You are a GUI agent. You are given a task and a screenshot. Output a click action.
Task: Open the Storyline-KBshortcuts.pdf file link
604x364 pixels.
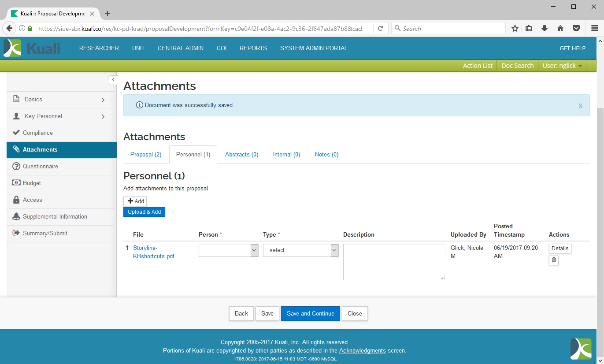[153, 252]
